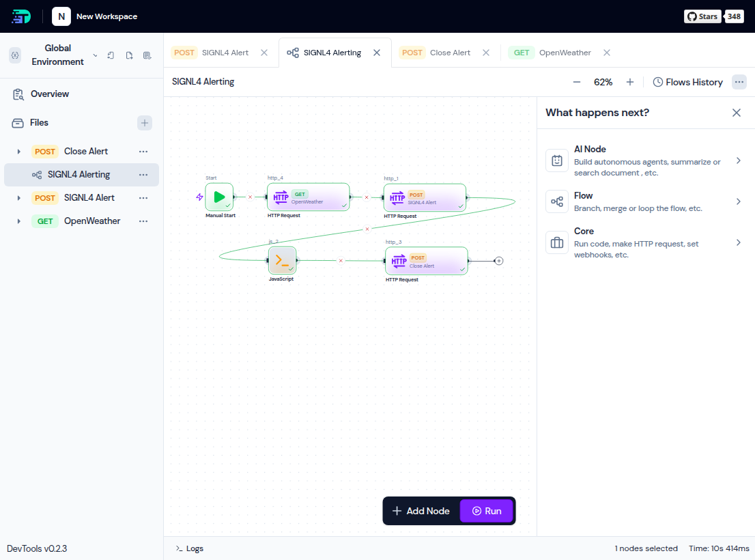Image resolution: width=755 pixels, height=560 pixels.
Task: Click the Core option icon
Action: click(x=557, y=242)
